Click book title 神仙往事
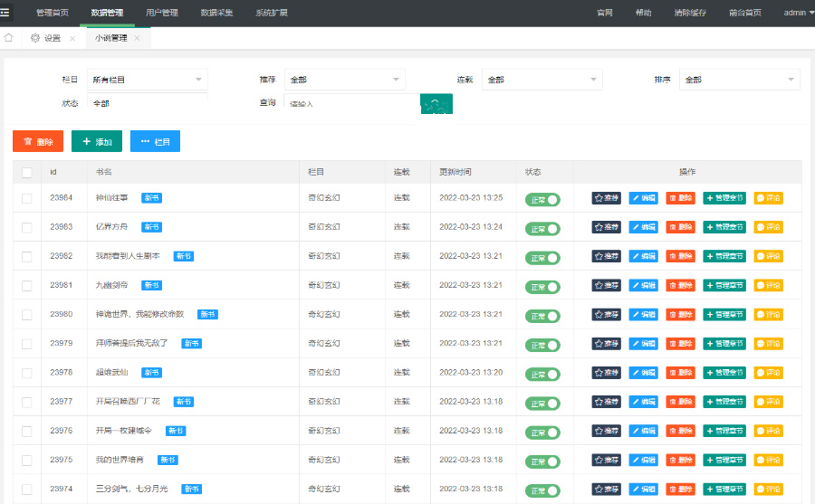This screenshot has width=815, height=504. point(111,198)
